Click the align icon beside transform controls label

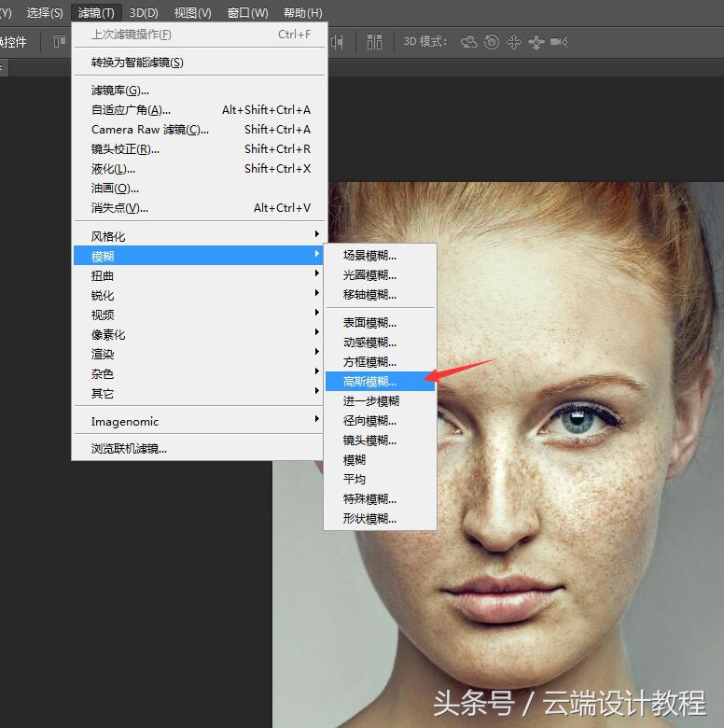(59, 42)
